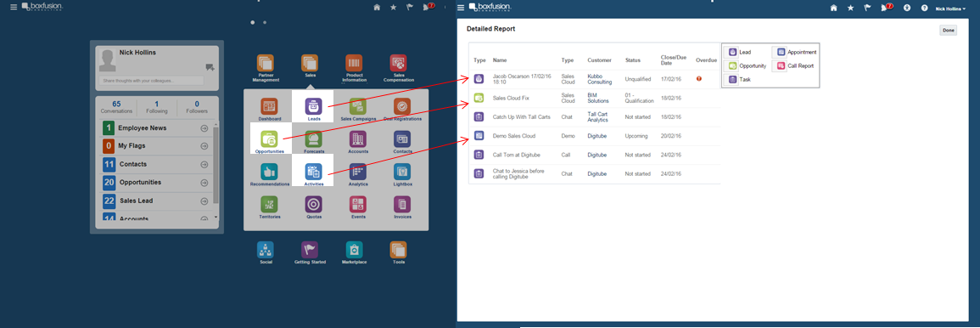
Task: Click the Favorites star in the Detailed Report window header
Action: (x=851, y=8)
